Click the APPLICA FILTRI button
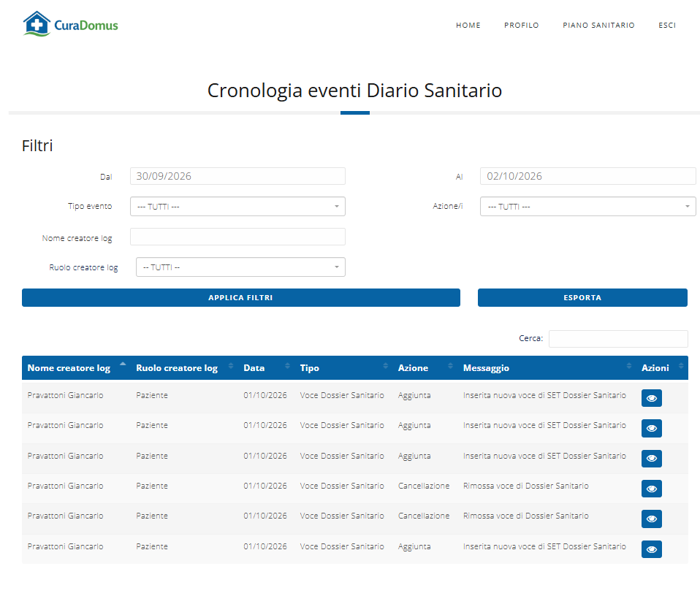Viewport: 700px width, 596px height. (241, 297)
